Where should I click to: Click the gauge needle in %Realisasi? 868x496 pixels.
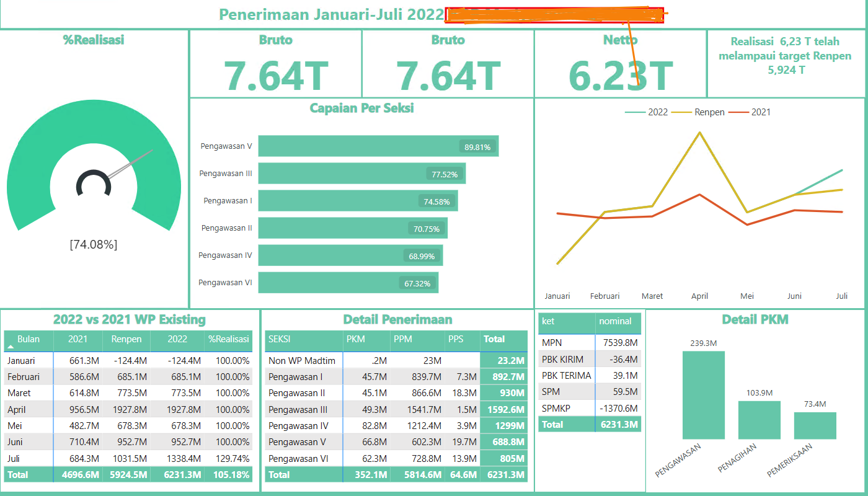pyautogui.click(x=131, y=164)
